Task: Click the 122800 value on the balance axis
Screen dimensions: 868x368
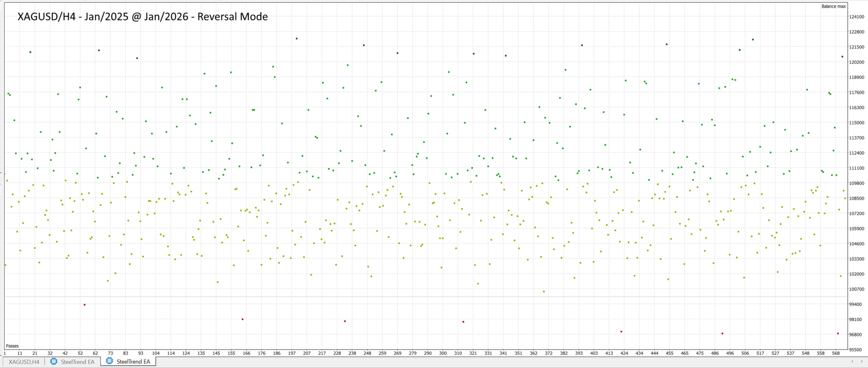Action: [856, 32]
